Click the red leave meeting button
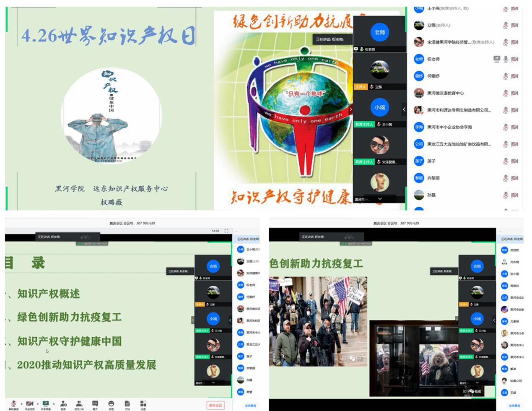 pyautogui.click(x=215, y=405)
